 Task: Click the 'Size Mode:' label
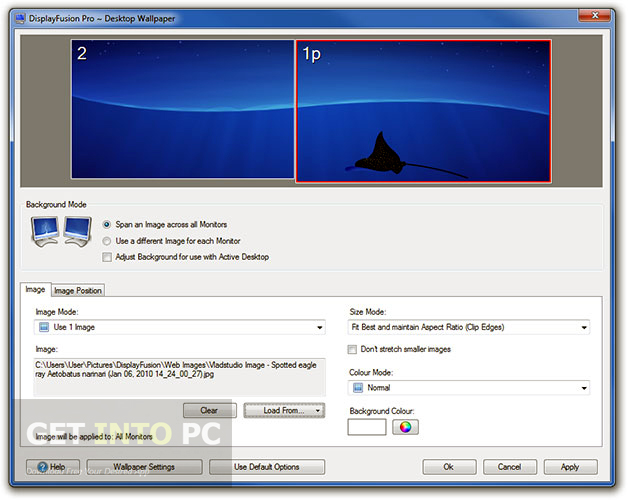(x=368, y=312)
